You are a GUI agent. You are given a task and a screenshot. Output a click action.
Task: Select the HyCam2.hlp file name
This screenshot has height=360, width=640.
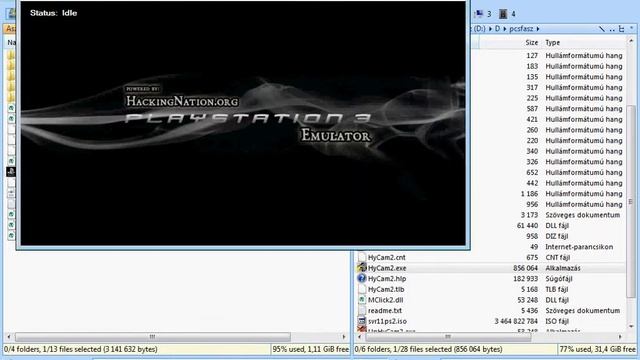pos(387,279)
